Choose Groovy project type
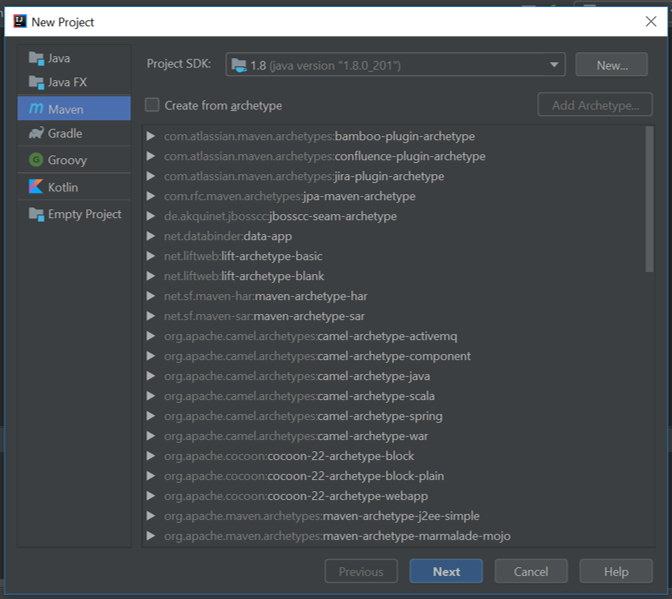The height and width of the screenshot is (599, 672). coord(74,160)
